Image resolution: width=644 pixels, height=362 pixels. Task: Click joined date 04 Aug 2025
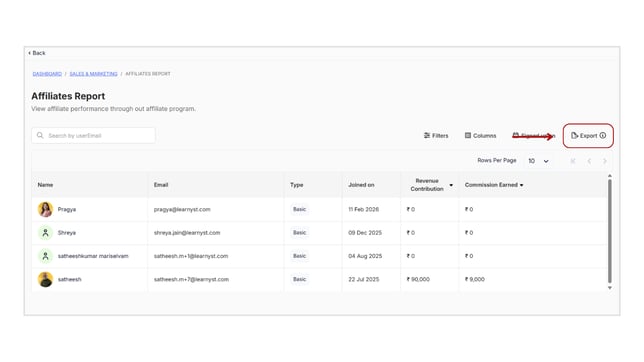[365, 256]
